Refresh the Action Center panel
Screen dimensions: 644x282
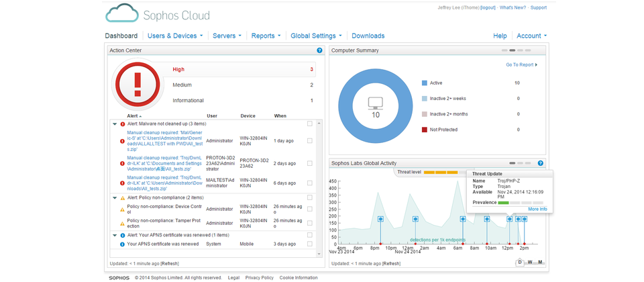(170, 263)
